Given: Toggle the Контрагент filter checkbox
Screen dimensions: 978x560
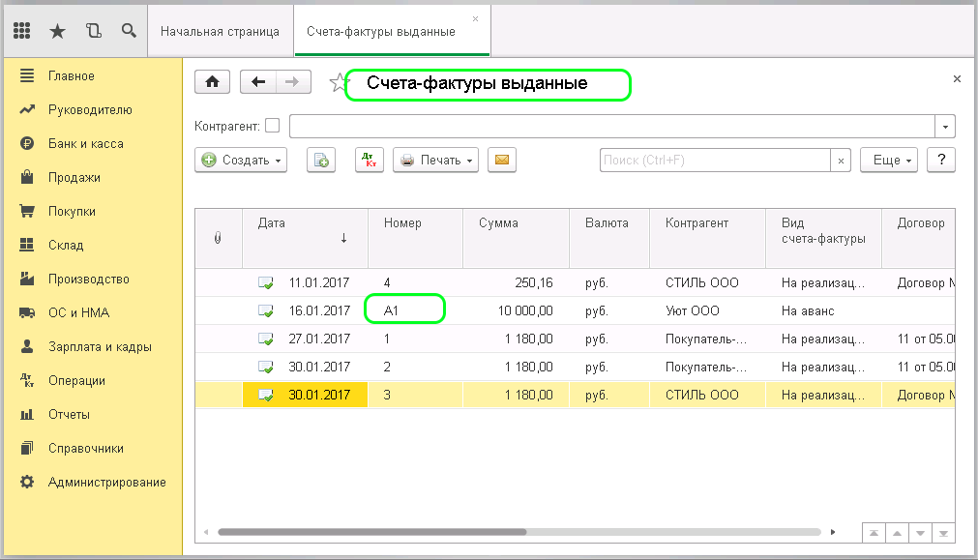Looking at the screenshot, I should (x=272, y=126).
